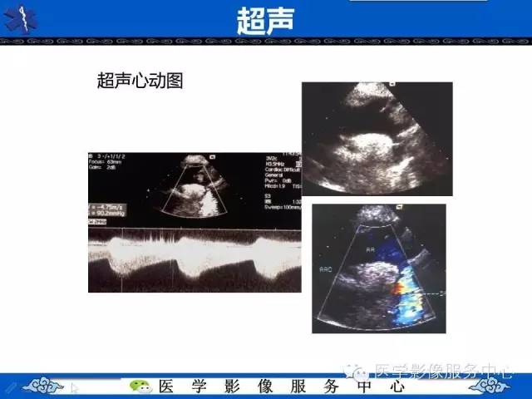Select the grayscale 2D echocardiogram image
The width and height of the screenshot is (532, 399).
(x=377, y=139)
